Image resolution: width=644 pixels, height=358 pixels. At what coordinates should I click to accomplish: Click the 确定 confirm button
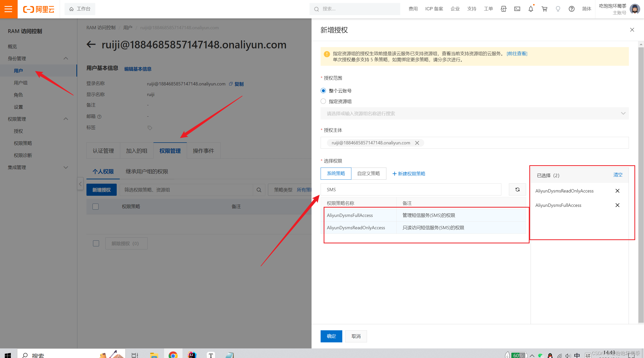click(331, 336)
